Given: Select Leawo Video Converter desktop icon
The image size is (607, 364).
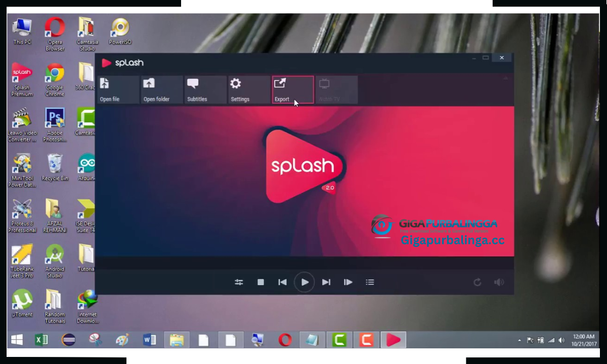Looking at the screenshot, I should [x=22, y=125].
